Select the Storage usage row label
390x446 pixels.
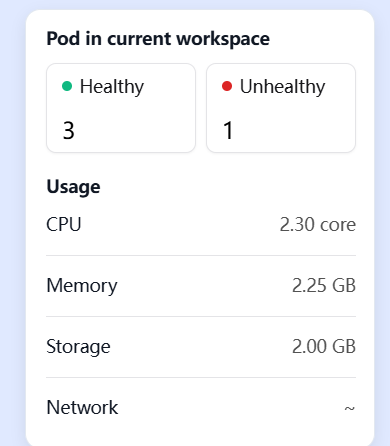[78, 347]
